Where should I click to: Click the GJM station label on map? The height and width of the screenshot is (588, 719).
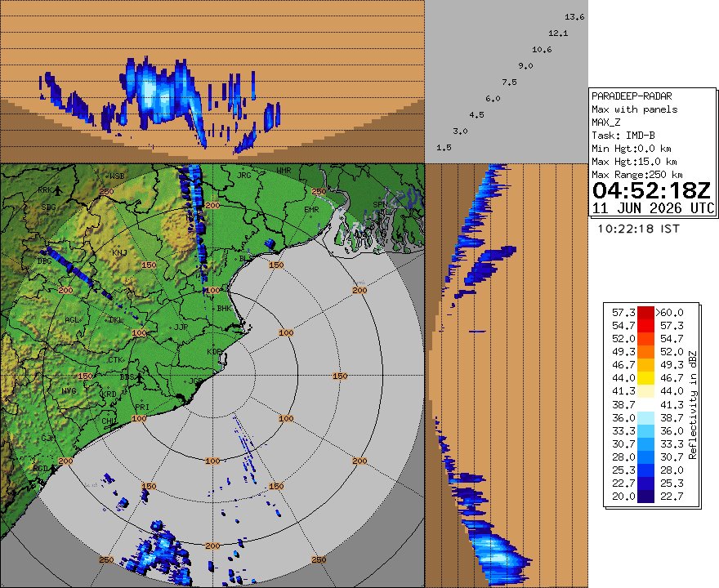(x=48, y=438)
